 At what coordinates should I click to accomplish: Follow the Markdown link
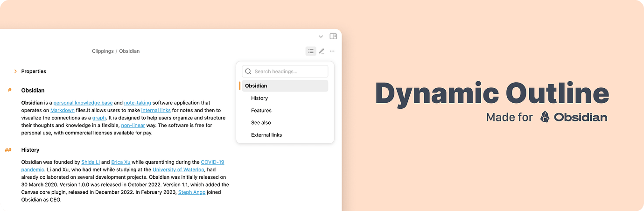click(x=63, y=110)
